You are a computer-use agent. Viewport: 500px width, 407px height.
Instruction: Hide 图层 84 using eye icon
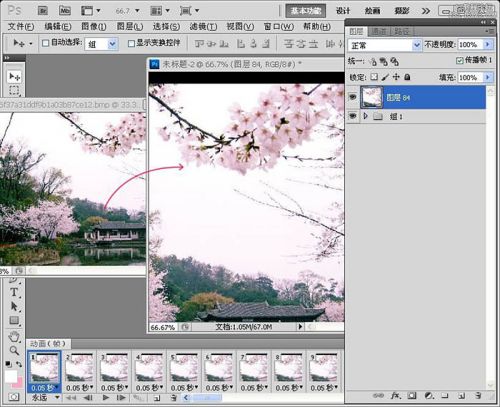353,97
